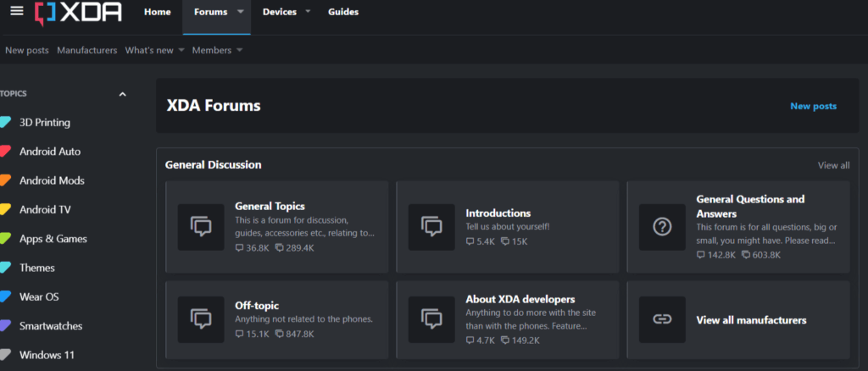Click the Off-topic speech bubble icon

coord(201,319)
